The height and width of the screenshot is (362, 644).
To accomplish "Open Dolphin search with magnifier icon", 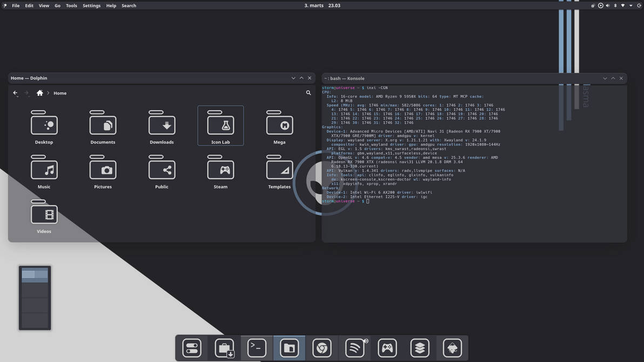I will coord(308,93).
